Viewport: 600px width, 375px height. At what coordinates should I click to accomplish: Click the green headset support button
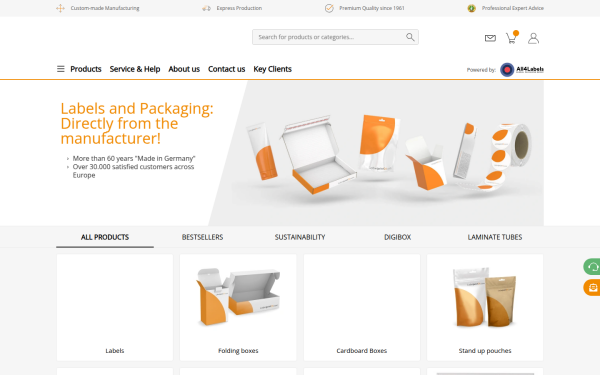592,267
